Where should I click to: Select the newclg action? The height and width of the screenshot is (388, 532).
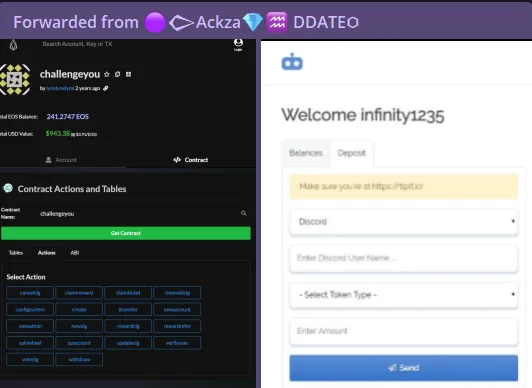pos(79,326)
